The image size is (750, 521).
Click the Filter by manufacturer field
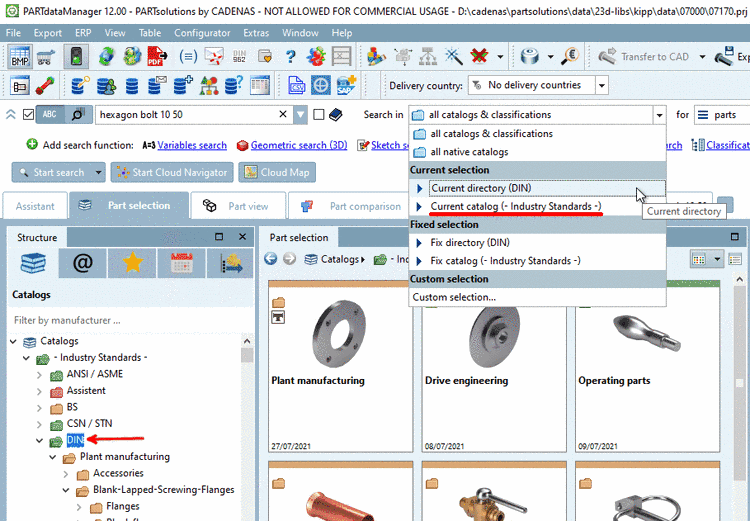[129, 320]
